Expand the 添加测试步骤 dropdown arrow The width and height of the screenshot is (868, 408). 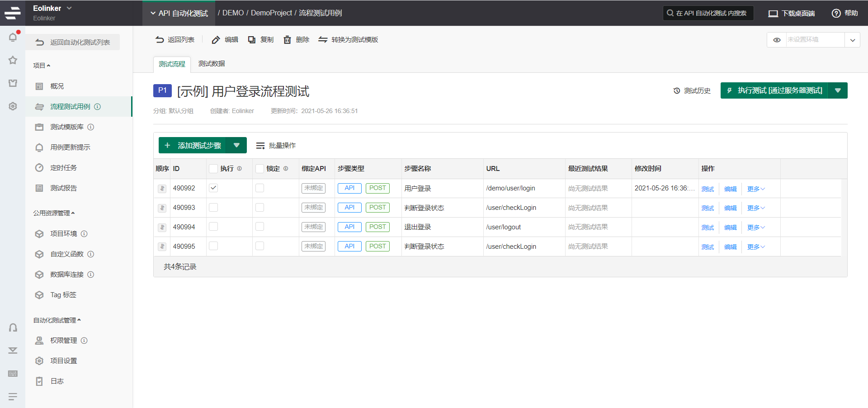[236, 145]
